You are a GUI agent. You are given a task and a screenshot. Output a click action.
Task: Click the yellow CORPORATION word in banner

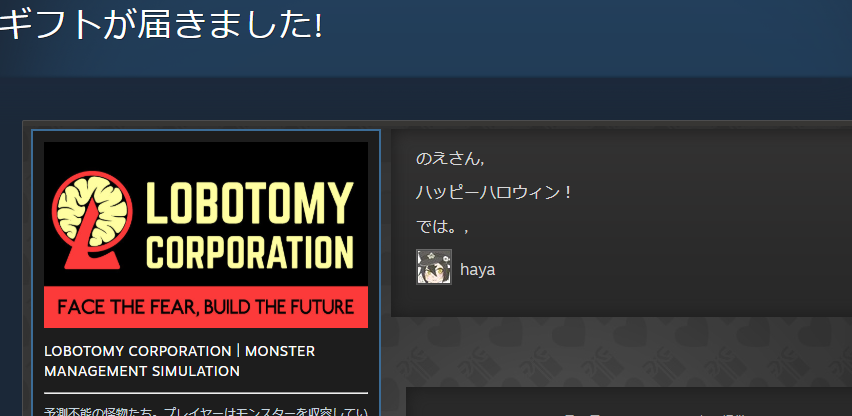pyautogui.click(x=252, y=252)
